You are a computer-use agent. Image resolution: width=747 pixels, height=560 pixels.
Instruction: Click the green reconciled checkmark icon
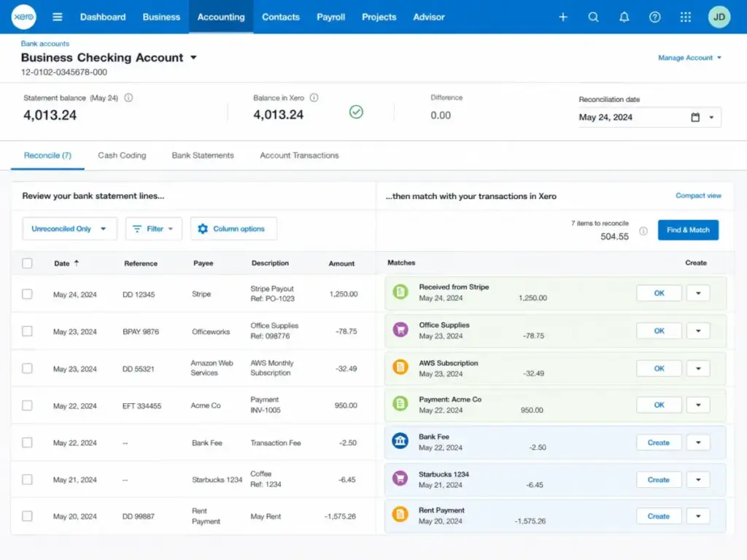356,112
